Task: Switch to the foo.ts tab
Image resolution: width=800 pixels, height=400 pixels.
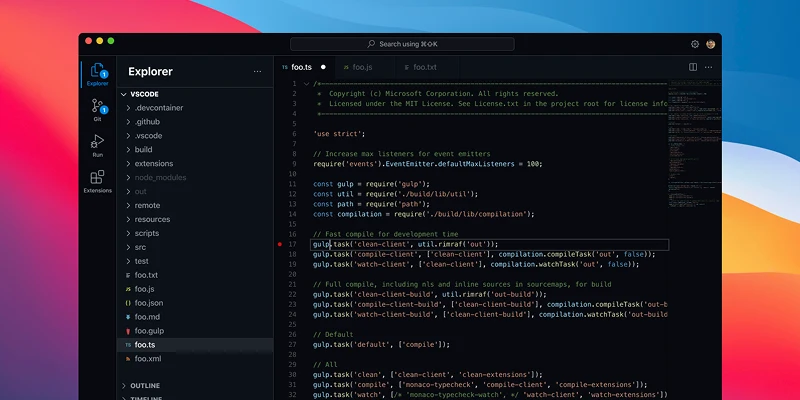Action: (304, 67)
